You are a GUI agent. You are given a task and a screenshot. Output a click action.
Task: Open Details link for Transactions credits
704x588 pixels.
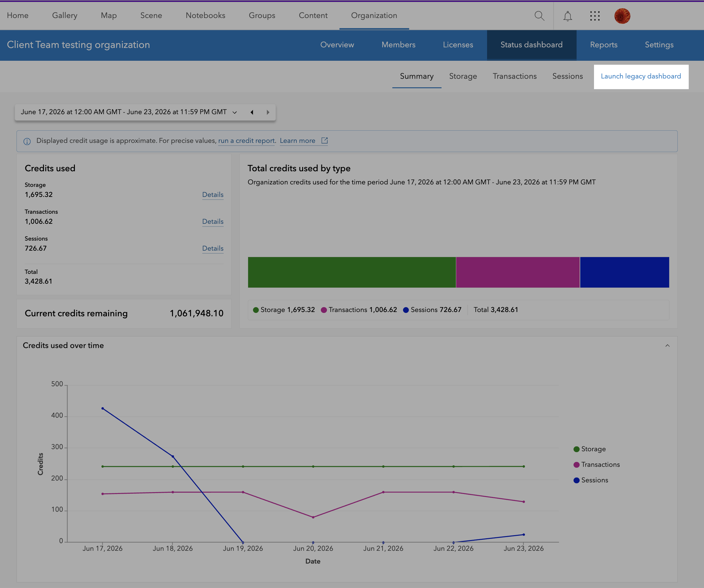point(213,222)
